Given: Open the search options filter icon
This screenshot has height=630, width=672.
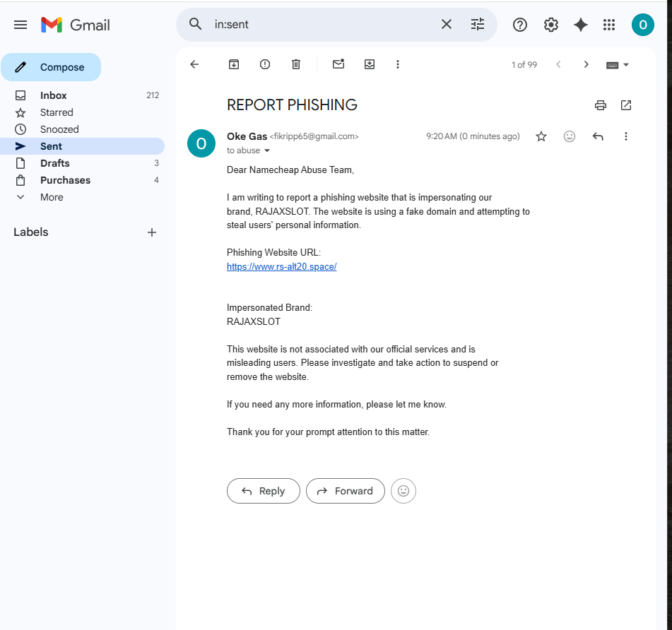Looking at the screenshot, I should (478, 25).
